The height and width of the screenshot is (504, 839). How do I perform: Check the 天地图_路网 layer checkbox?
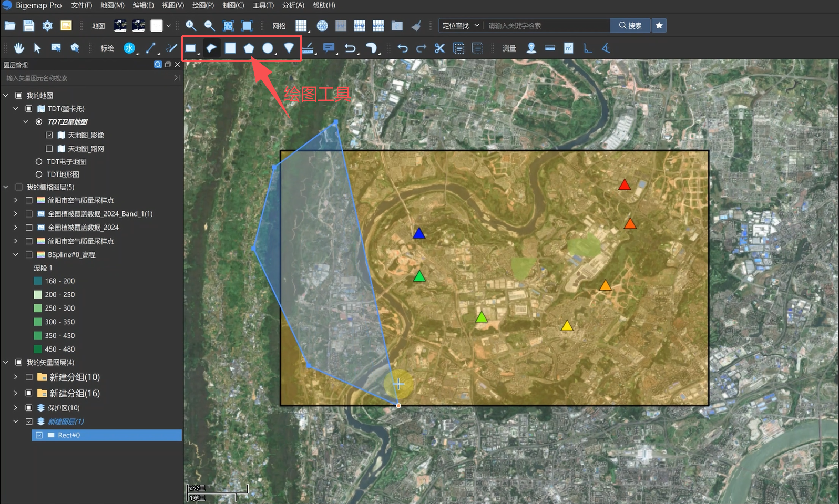coord(49,149)
